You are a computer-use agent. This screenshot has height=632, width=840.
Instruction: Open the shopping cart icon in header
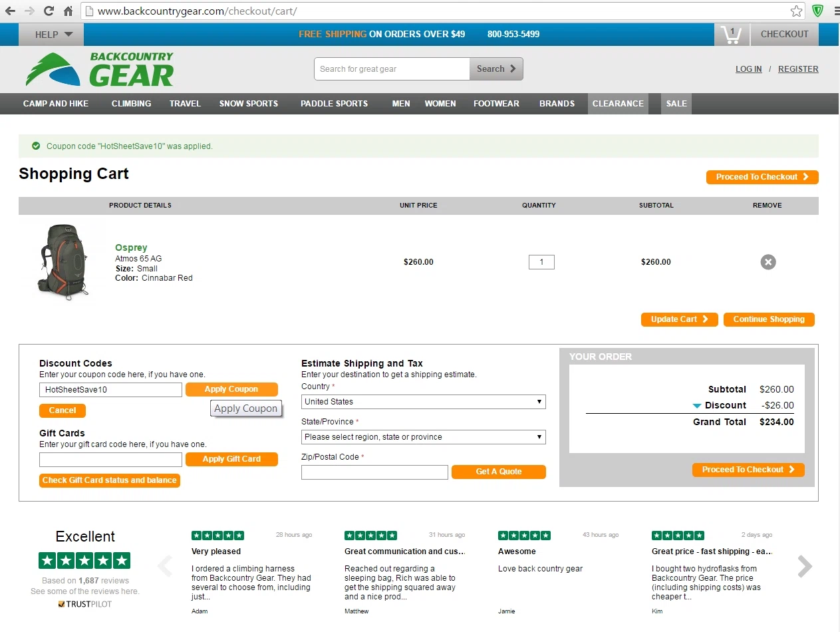coord(732,35)
